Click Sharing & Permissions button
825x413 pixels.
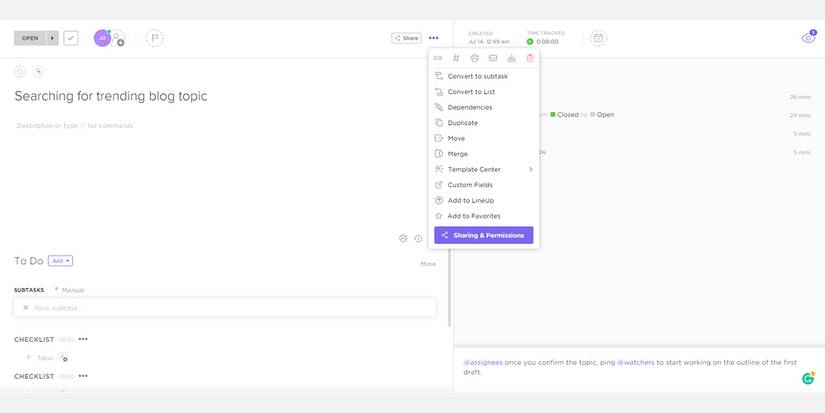click(484, 235)
